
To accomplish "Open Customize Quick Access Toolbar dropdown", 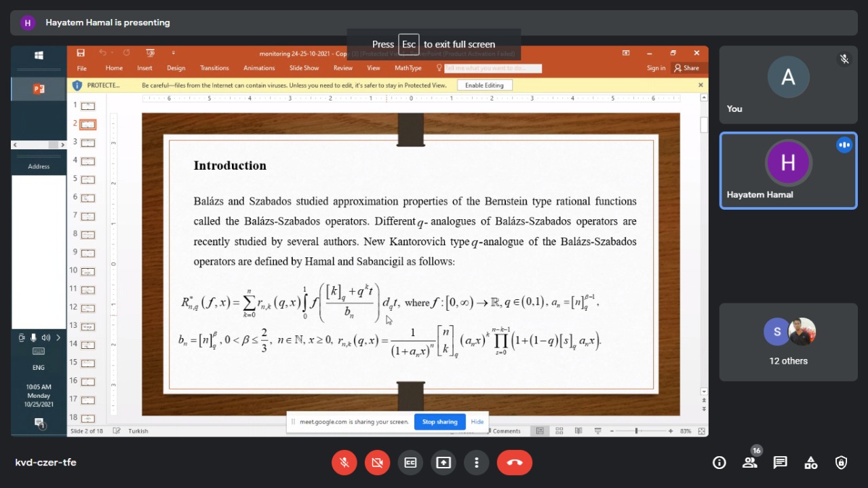I will (x=173, y=53).
